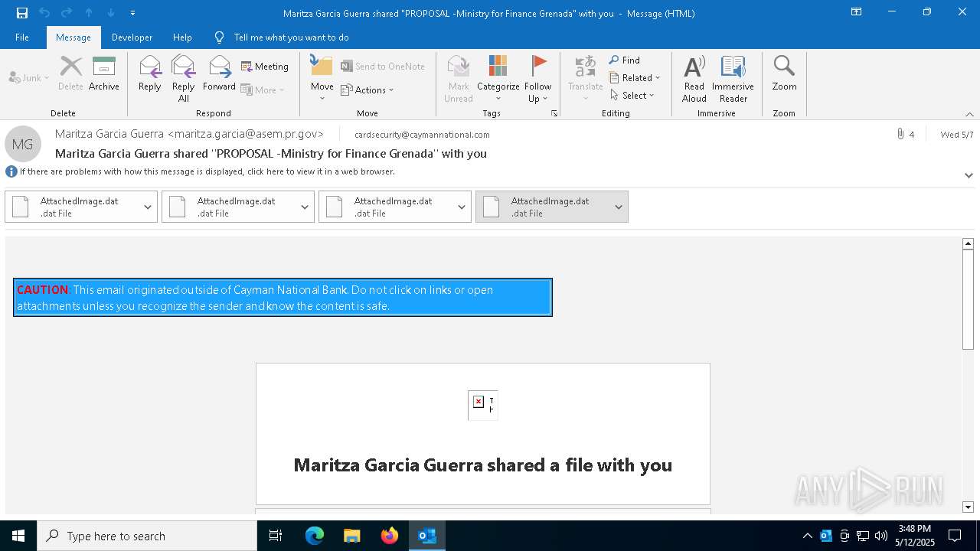Viewport: 980px width, 551px height.
Task: Click the Follow Up flag
Action: (x=538, y=78)
